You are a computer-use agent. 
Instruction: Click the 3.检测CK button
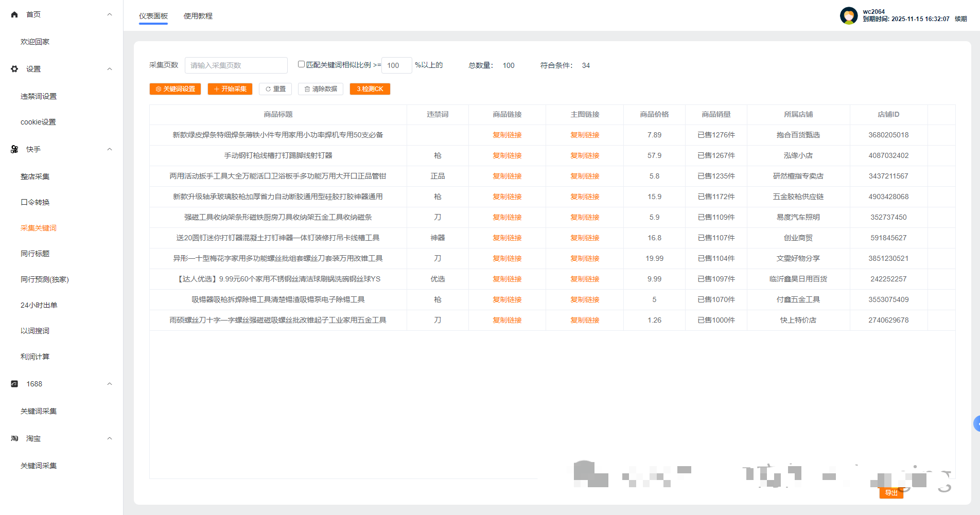(370, 89)
